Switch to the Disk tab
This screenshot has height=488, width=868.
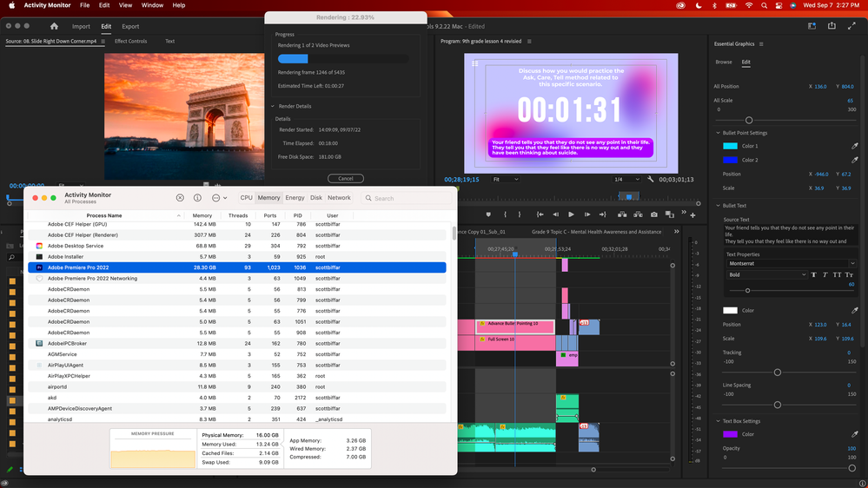tap(316, 197)
